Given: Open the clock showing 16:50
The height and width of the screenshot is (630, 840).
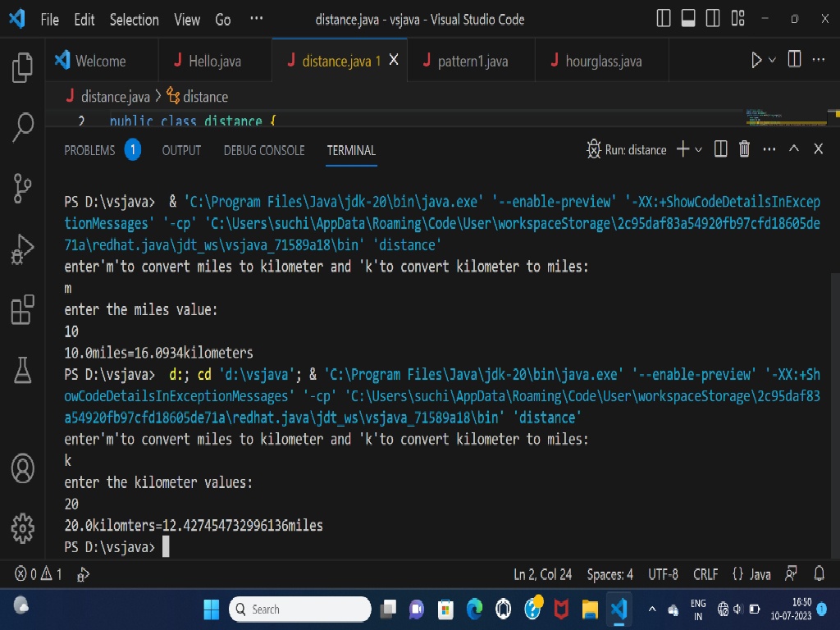Looking at the screenshot, I should pos(792,609).
